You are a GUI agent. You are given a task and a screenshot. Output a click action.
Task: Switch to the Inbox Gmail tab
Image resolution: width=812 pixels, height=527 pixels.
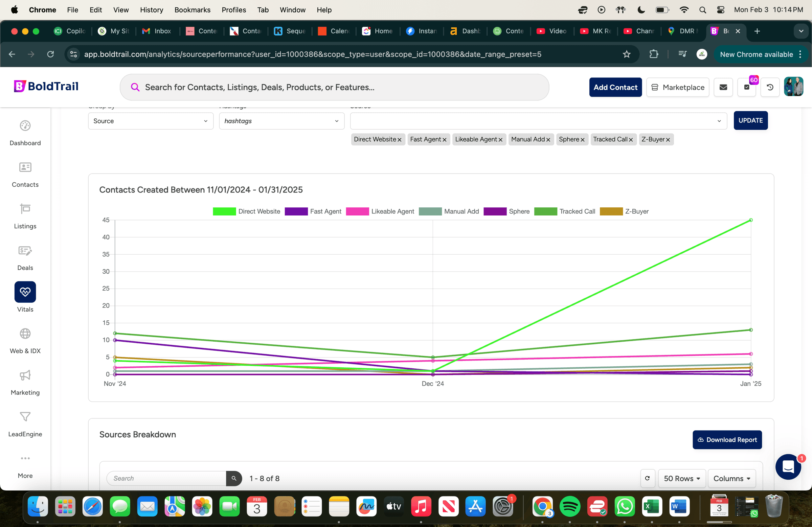tap(157, 31)
